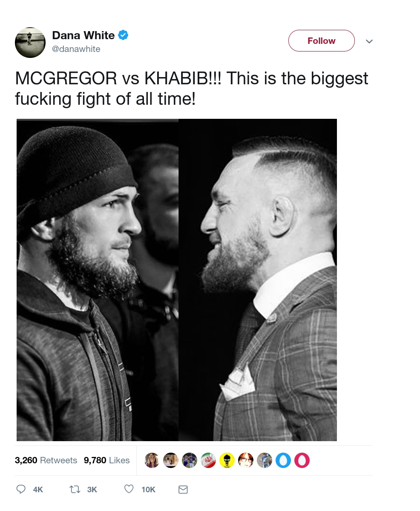Image resolution: width=420 pixels, height=511 pixels.
Task: Follow Dana White
Action: [321, 41]
